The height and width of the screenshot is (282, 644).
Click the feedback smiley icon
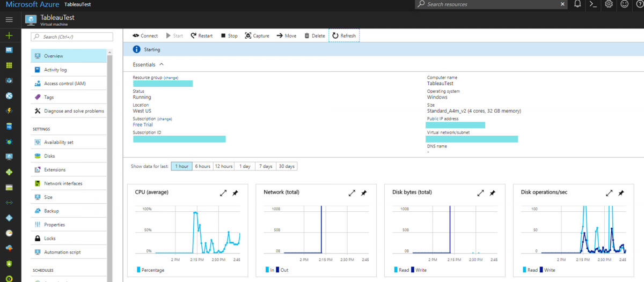(624, 4)
